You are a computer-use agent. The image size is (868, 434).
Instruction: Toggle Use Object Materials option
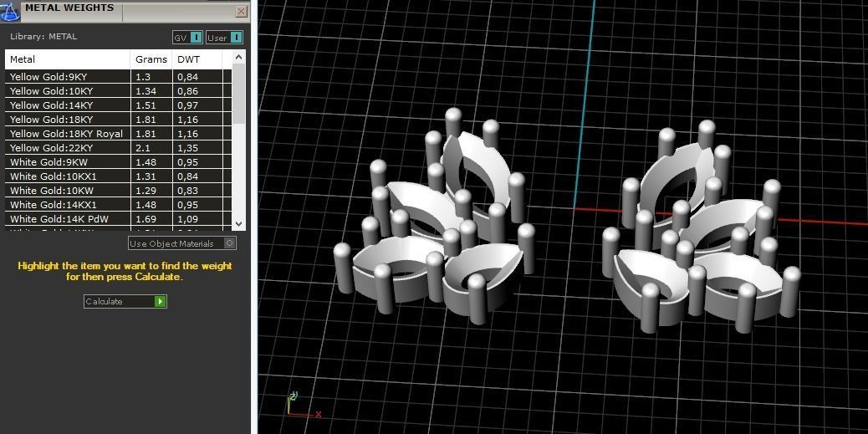(x=182, y=243)
